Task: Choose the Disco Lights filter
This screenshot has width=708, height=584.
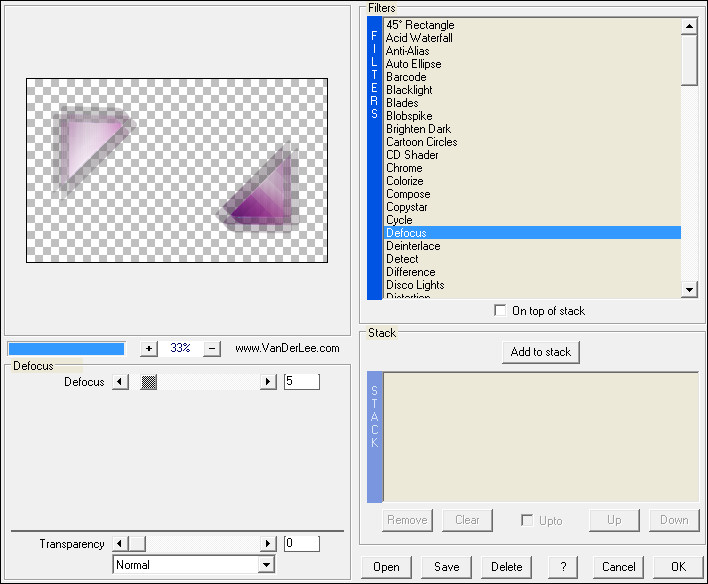Action: tap(415, 285)
